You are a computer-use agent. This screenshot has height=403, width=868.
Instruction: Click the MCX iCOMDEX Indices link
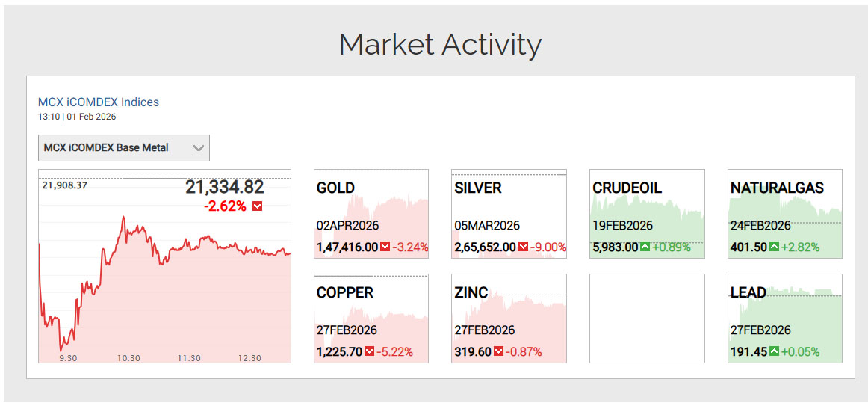(99, 102)
